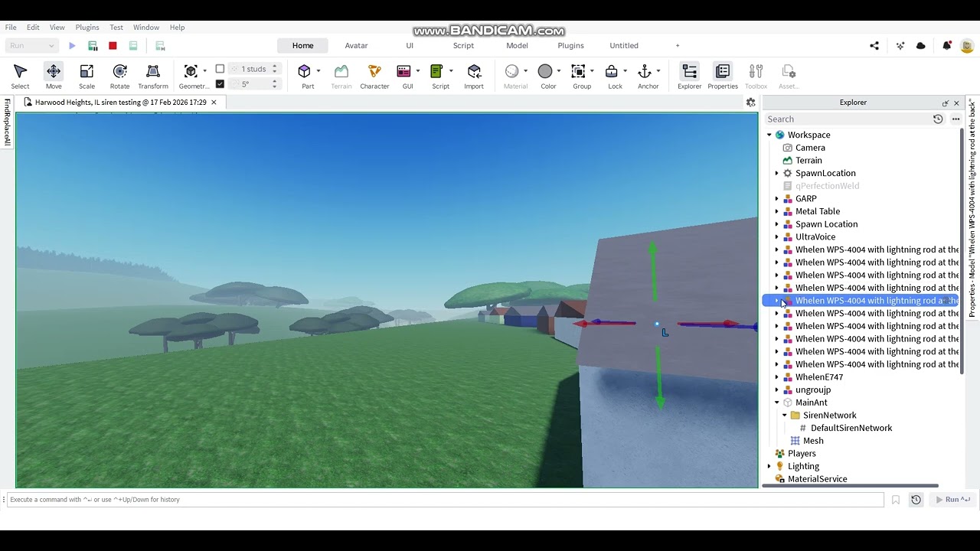Collapse the MainAnt node
980x551 pixels.
pos(777,403)
